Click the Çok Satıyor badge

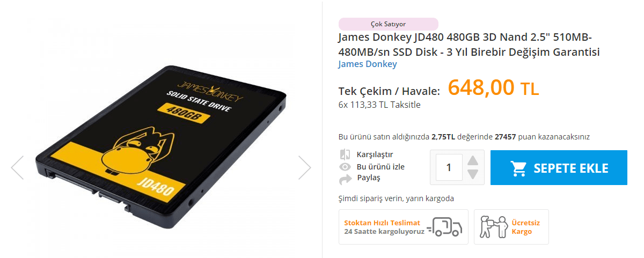click(x=389, y=24)
